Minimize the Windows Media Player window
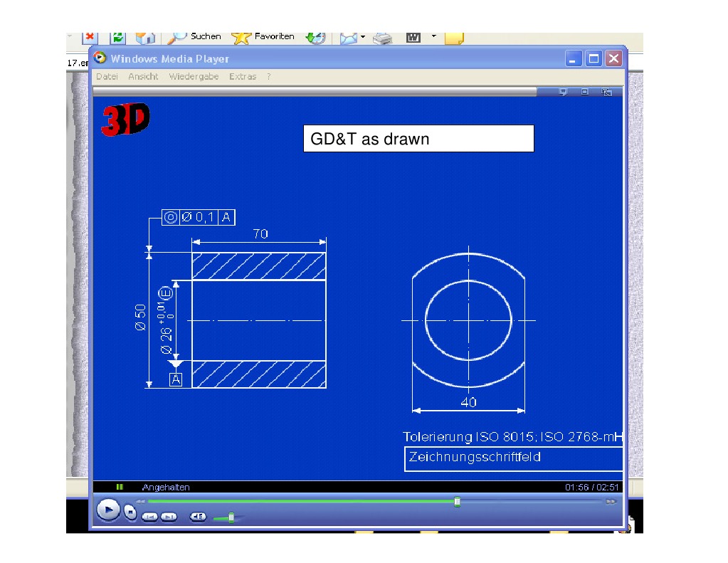The image size is (728, 563). pyautogui.click(x=574, y=58)
